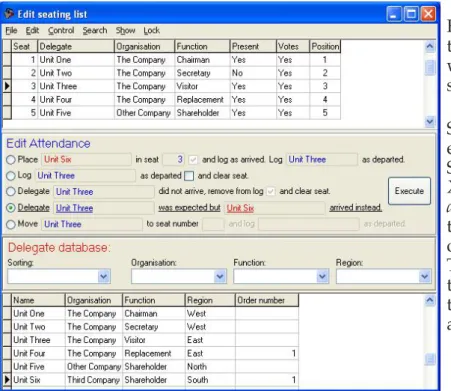Click the 'arrived instead' Unit Six field

coord(275,208)
